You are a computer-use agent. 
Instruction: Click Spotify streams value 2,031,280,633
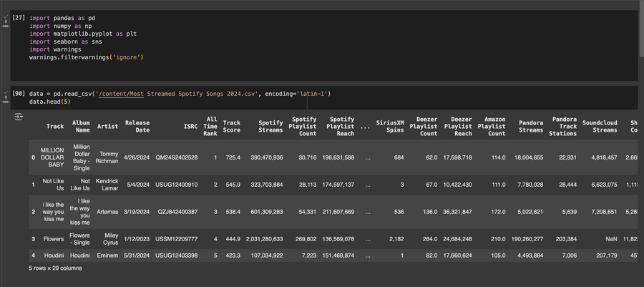click(265, 238)
